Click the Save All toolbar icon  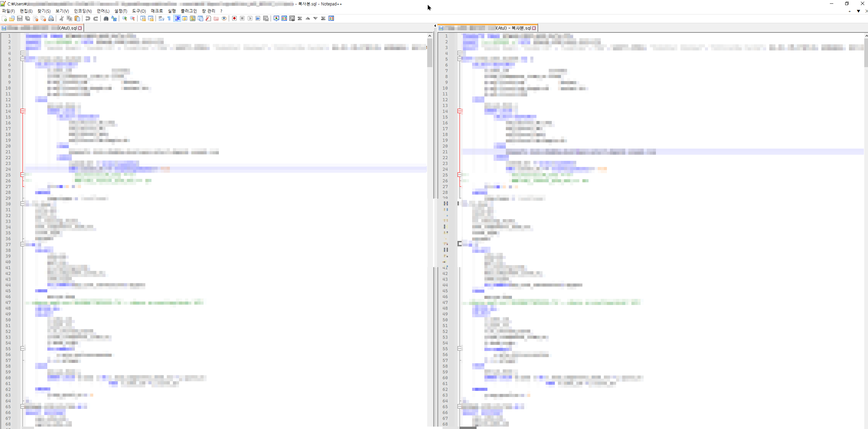coord(28,18)
